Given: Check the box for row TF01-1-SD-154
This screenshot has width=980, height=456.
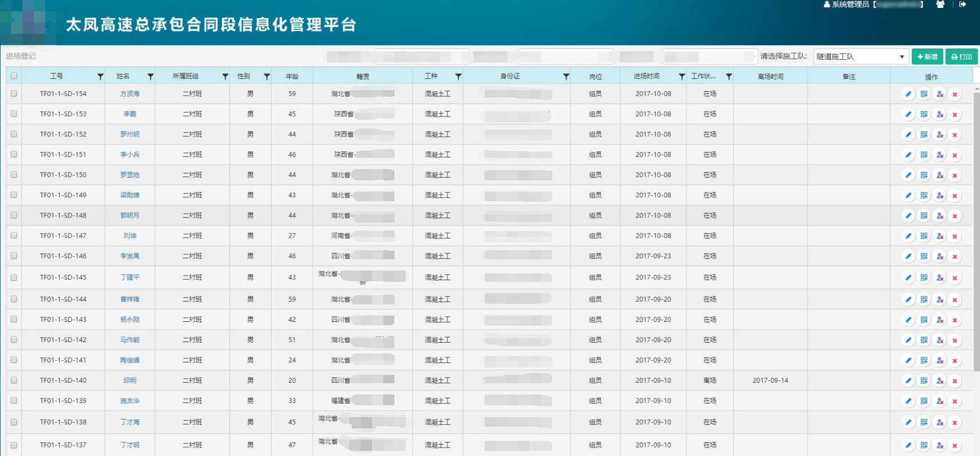Looking at the screenshot, I should [x=14, y=94].
